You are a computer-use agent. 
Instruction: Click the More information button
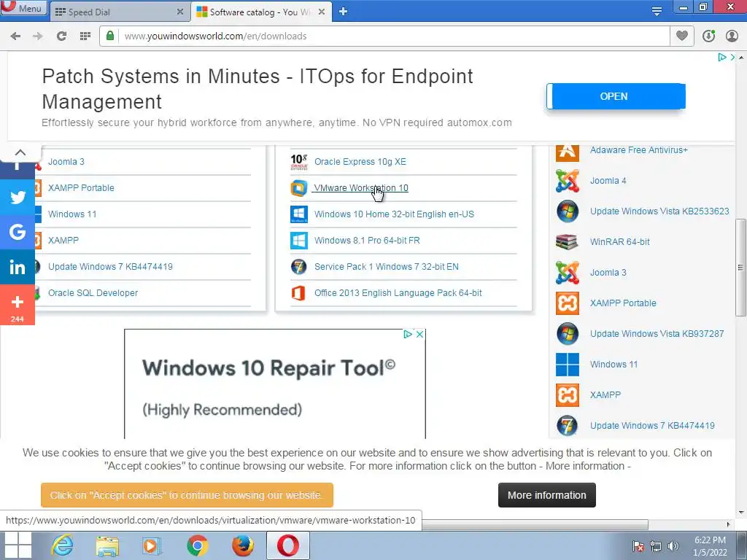coord(547,495)
